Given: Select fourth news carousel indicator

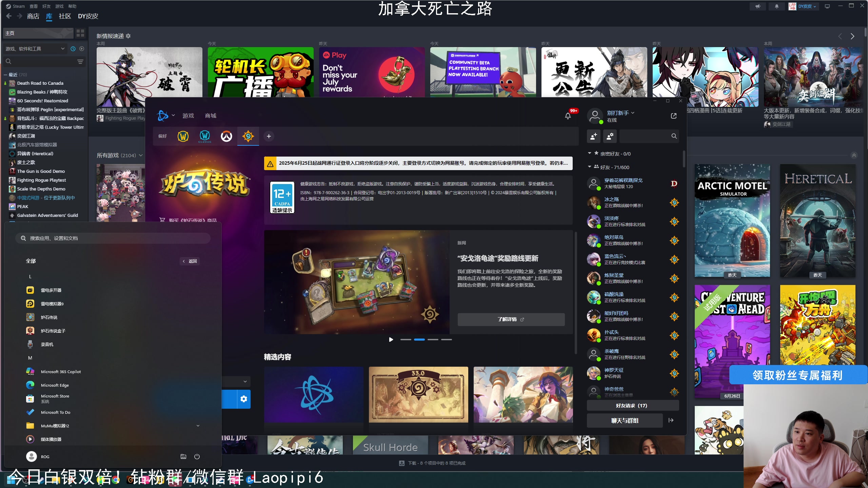Looking at the screenshot, I should pos(446,339).
